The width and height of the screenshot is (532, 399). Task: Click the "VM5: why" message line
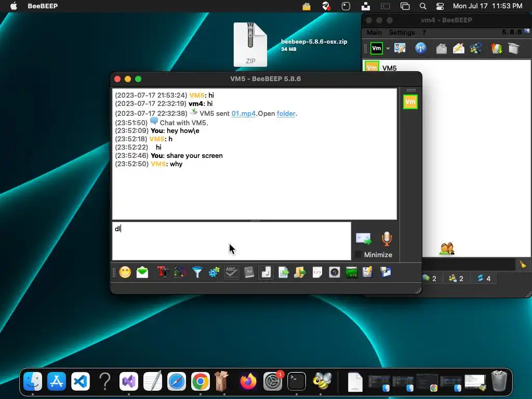167,164
